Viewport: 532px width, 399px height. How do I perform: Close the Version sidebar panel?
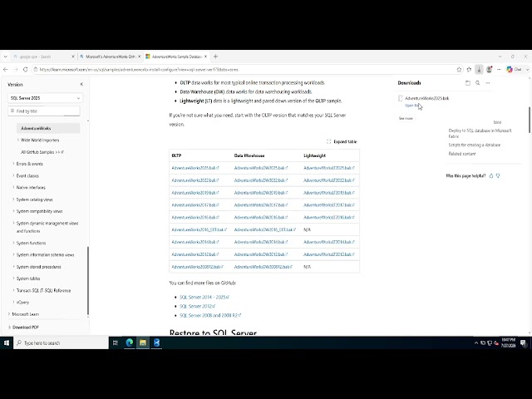(x=81, y=84)
